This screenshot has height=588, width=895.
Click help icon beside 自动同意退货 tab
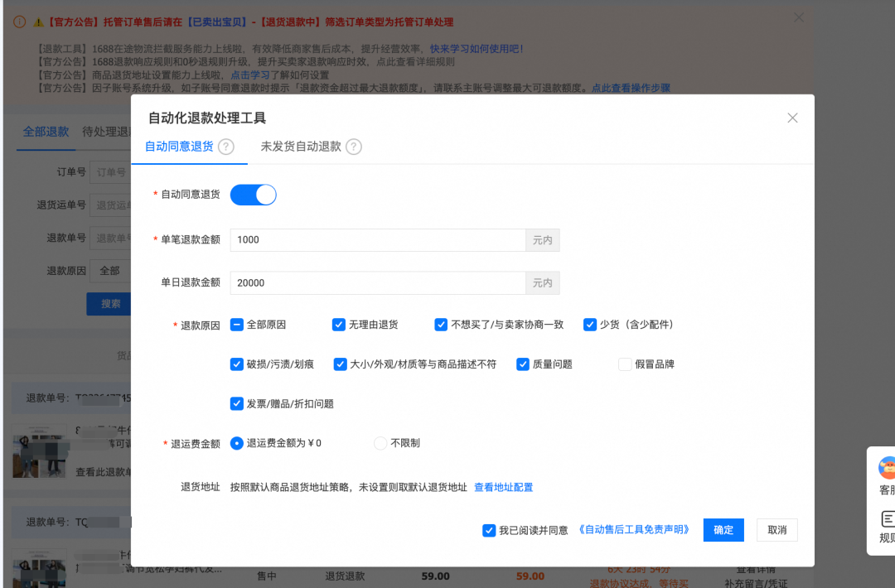point(226,147)
